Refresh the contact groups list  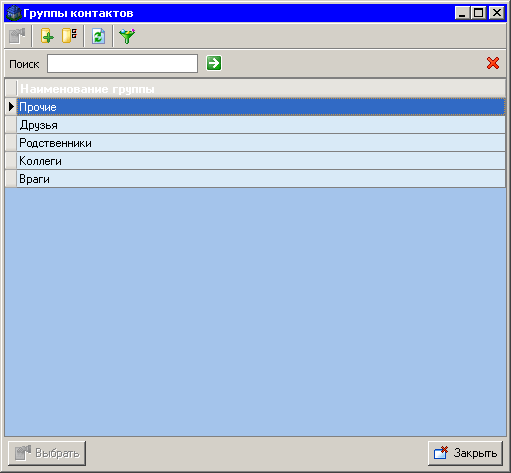[98, 36]
